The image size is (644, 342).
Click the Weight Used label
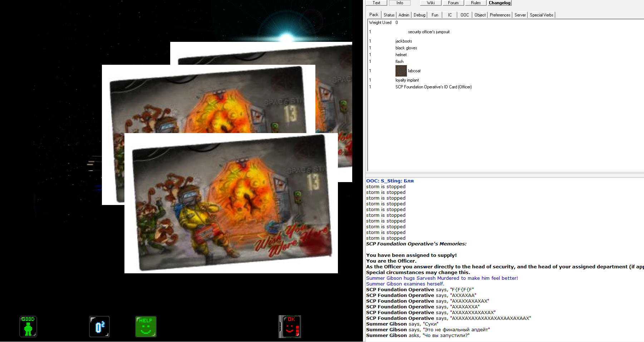380,23
